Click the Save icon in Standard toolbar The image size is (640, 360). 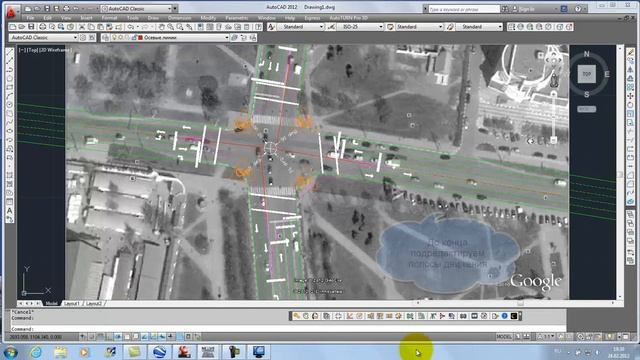coord(31,27)
